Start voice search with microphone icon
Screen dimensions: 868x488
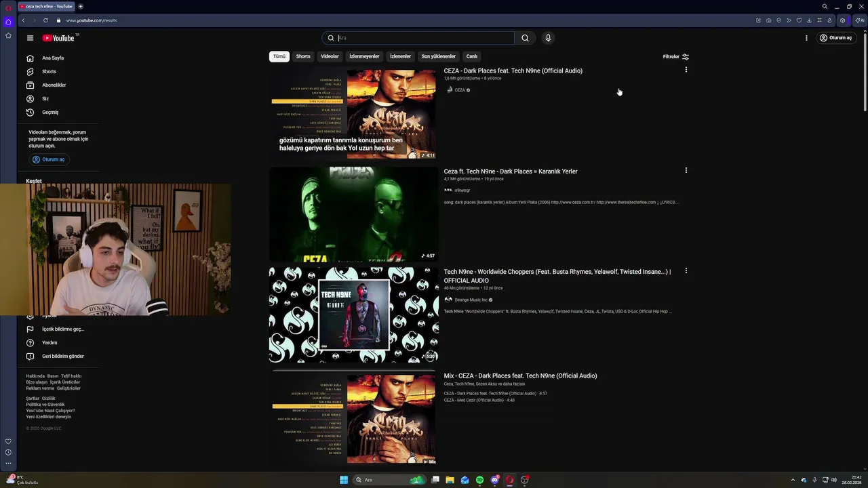pyautogui.click(x=548, y=38)
